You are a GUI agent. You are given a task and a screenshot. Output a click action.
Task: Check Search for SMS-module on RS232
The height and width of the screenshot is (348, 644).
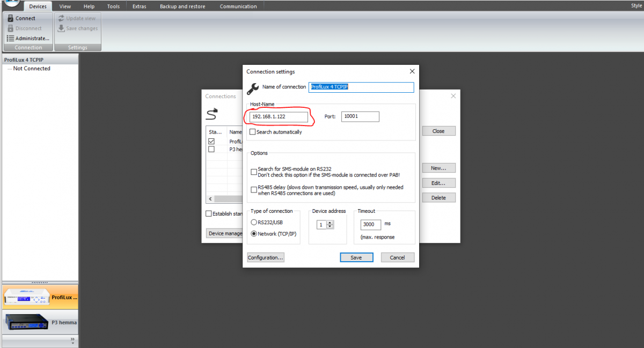click(254, 172)
